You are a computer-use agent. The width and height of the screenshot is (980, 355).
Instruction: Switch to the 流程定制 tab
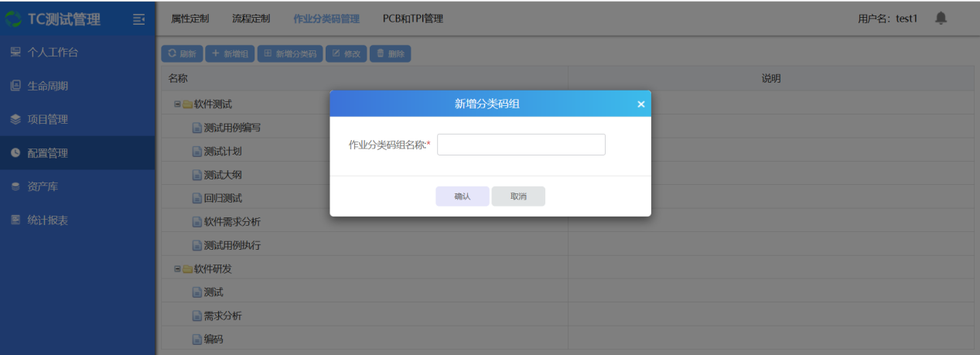click(x=251, y=19)
